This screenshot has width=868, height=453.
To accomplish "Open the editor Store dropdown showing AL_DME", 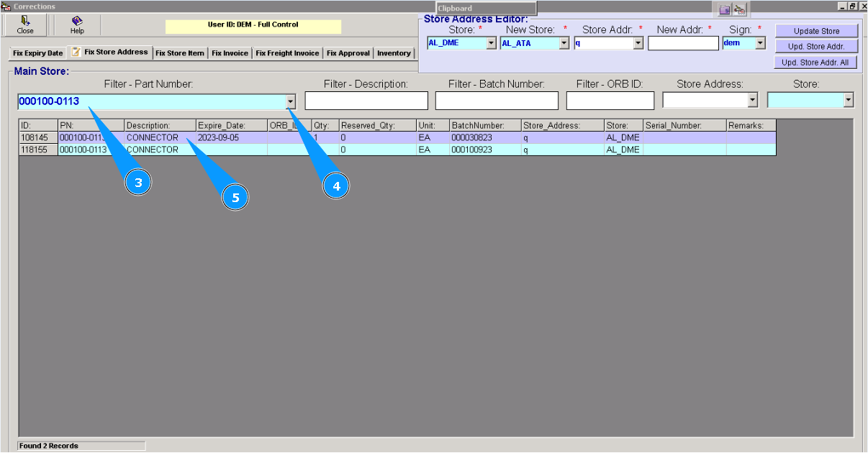I will pyautogui.click(x=492, y=43).
